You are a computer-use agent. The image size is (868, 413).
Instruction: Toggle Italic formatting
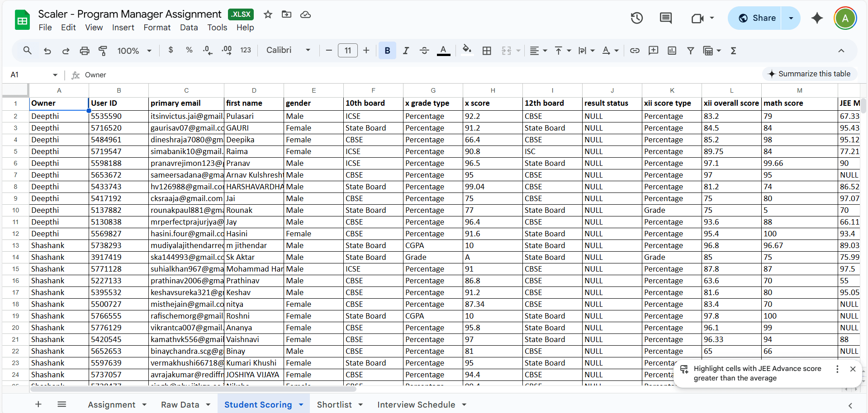click(406, 51)
